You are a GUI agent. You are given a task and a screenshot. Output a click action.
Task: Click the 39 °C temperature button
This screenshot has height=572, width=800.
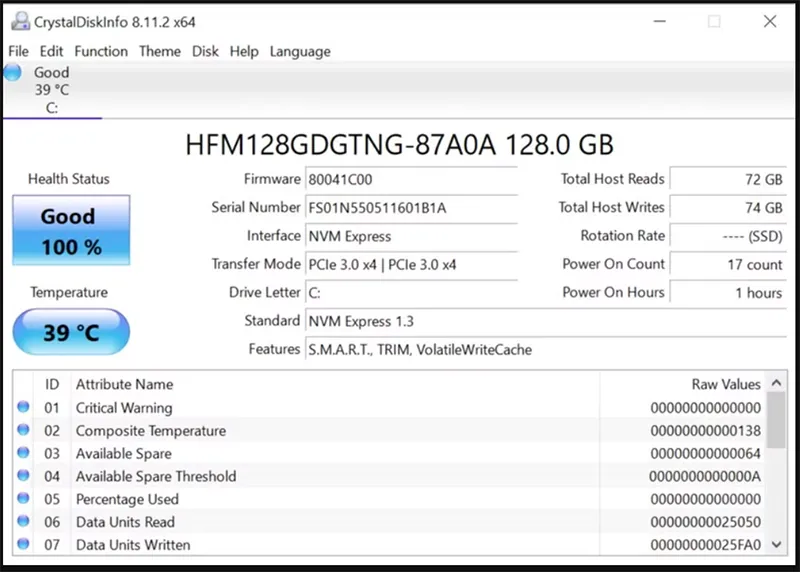(x=71, y=332)
